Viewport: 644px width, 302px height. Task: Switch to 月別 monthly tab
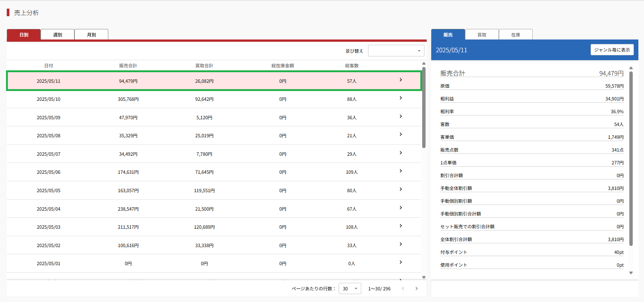(x=91, y=35)
